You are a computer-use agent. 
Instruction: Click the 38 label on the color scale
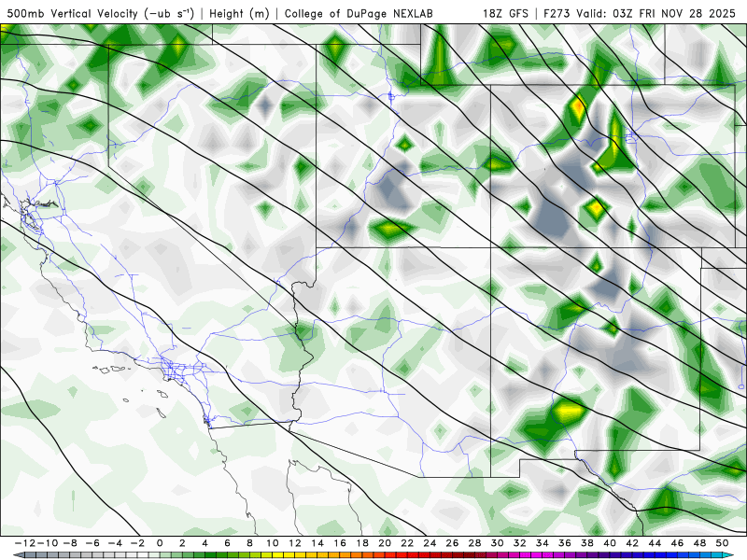pos(587,543)
